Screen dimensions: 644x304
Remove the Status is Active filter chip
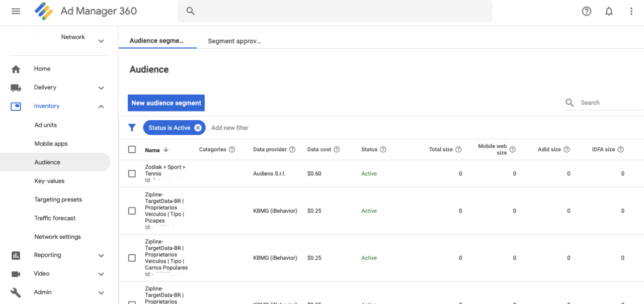pyautogui.click(x=197, y=128)
